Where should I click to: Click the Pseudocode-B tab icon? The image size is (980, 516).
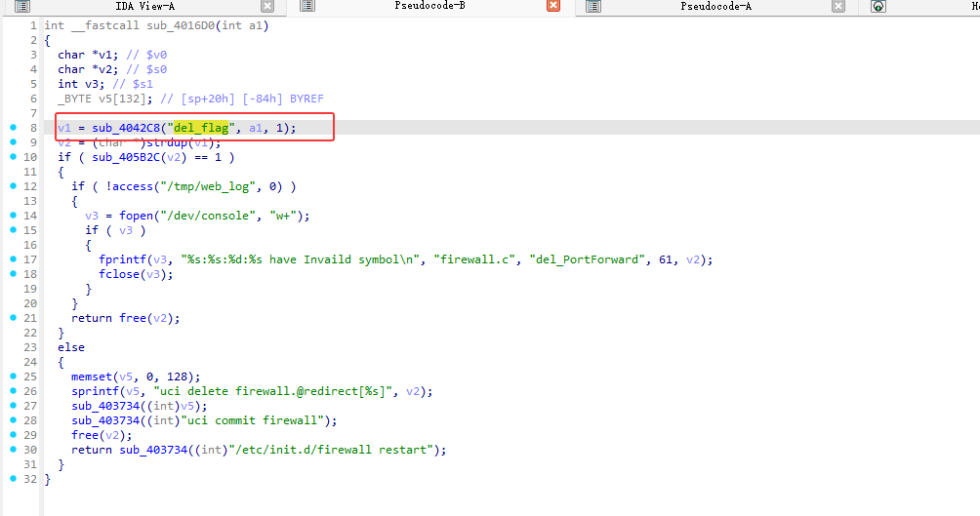(306, 6)
